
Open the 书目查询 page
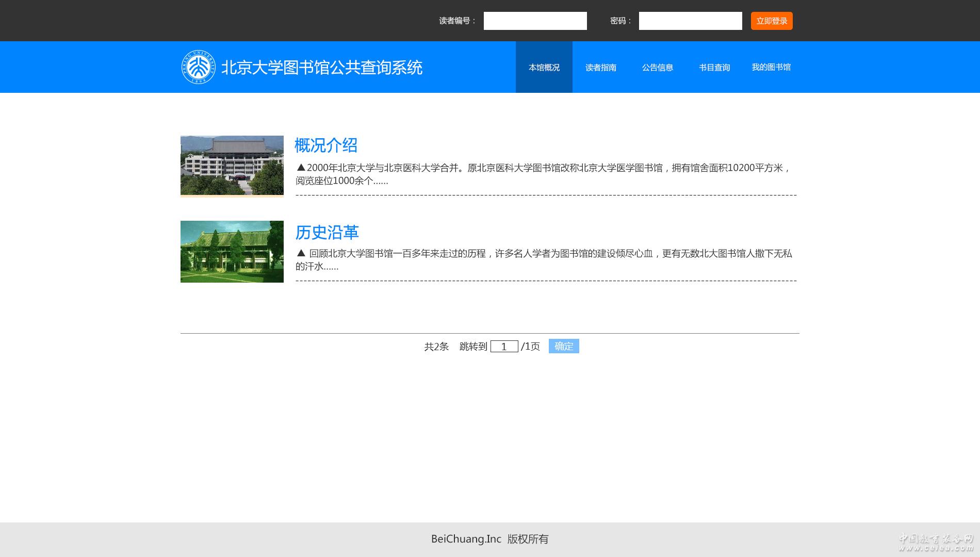click(x=714, y=68)
